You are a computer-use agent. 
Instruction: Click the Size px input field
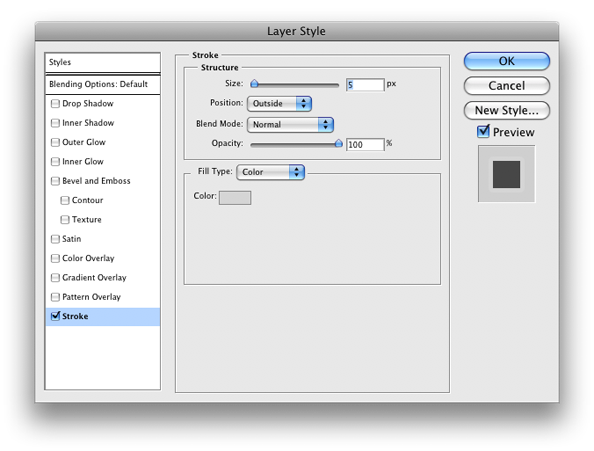[365, 84]
